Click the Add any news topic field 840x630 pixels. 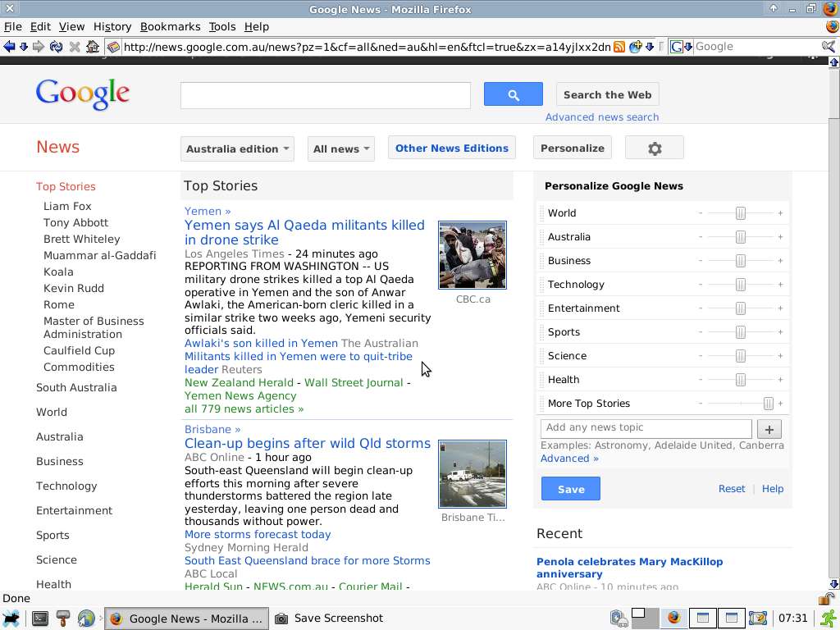pos(646,428)
